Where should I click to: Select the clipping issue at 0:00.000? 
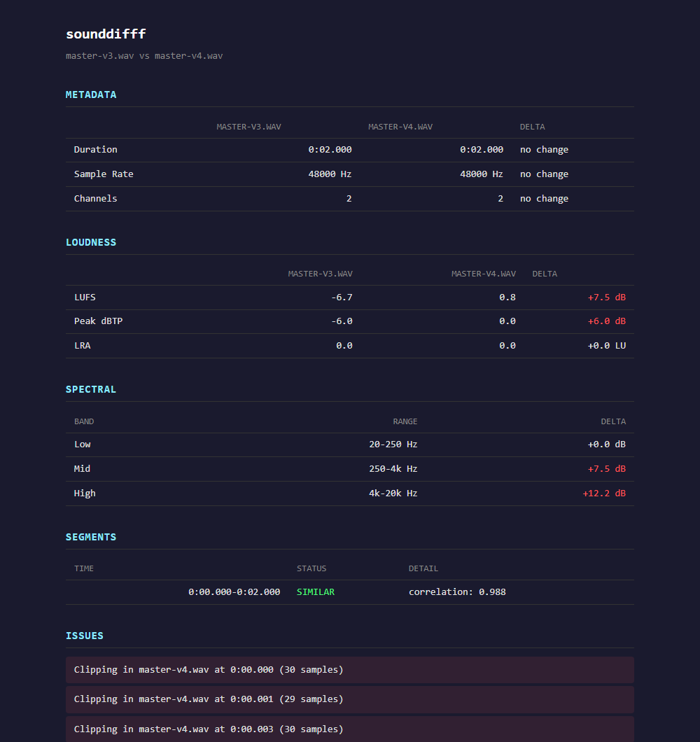[350, 670]
